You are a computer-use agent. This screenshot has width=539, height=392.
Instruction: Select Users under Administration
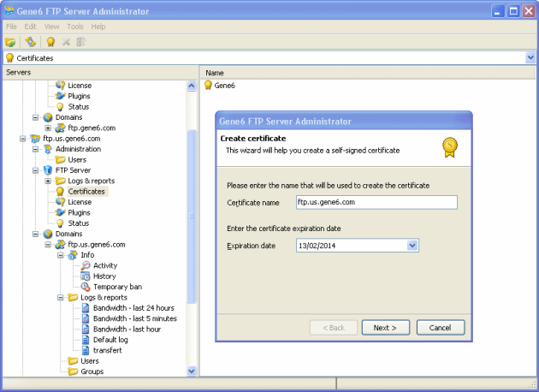[x=77, y=160]
